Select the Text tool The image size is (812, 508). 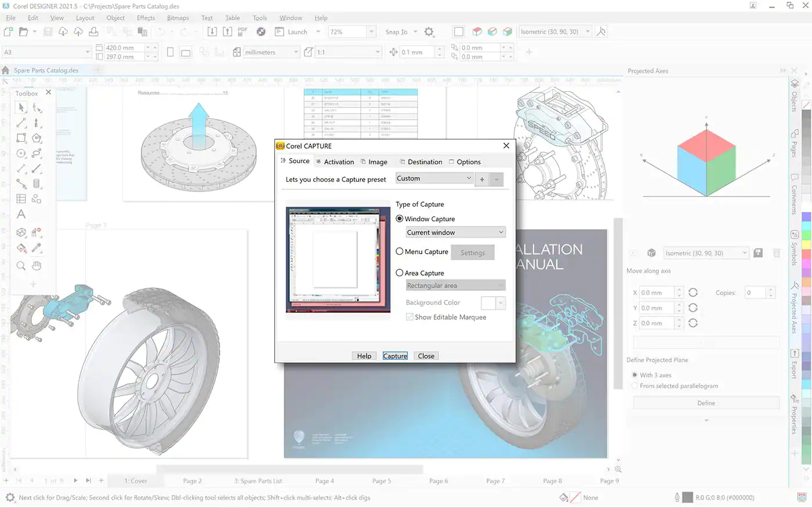pyautogui.click(x=21, y=214)
